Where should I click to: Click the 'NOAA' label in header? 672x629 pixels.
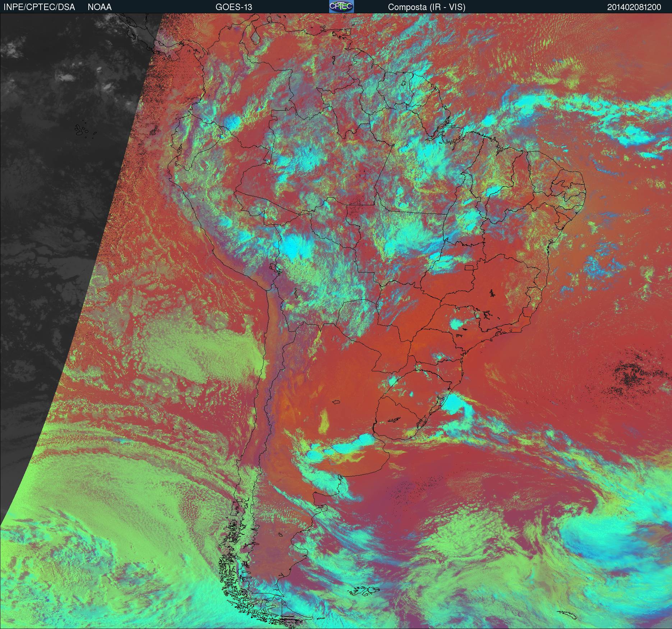100,7
